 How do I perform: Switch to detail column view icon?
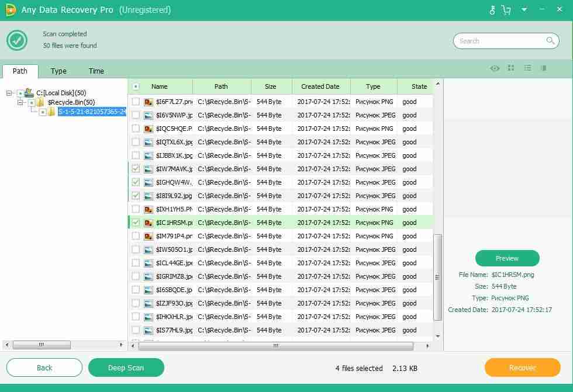[x=544, y=68]
